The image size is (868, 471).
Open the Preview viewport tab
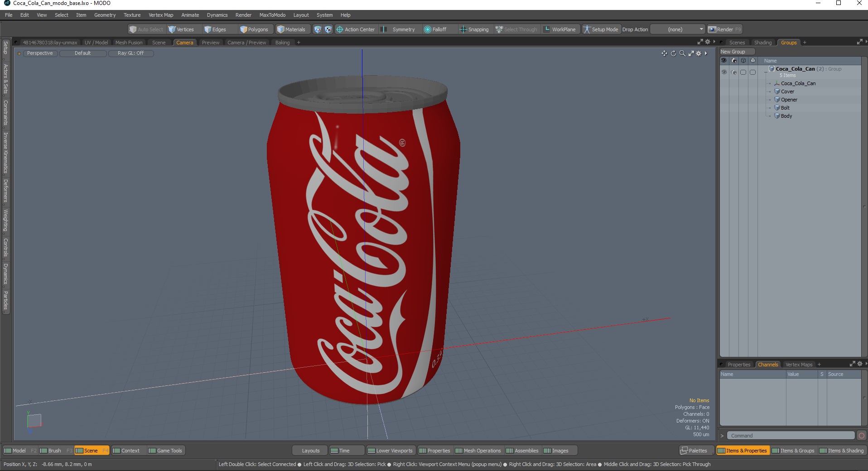coord(211,43)
